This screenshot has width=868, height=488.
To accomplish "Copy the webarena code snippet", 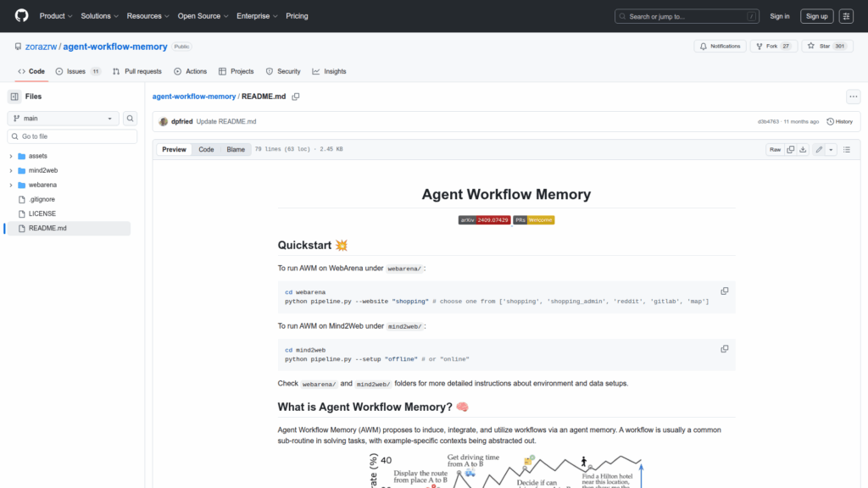I will (x=724, y=291).
